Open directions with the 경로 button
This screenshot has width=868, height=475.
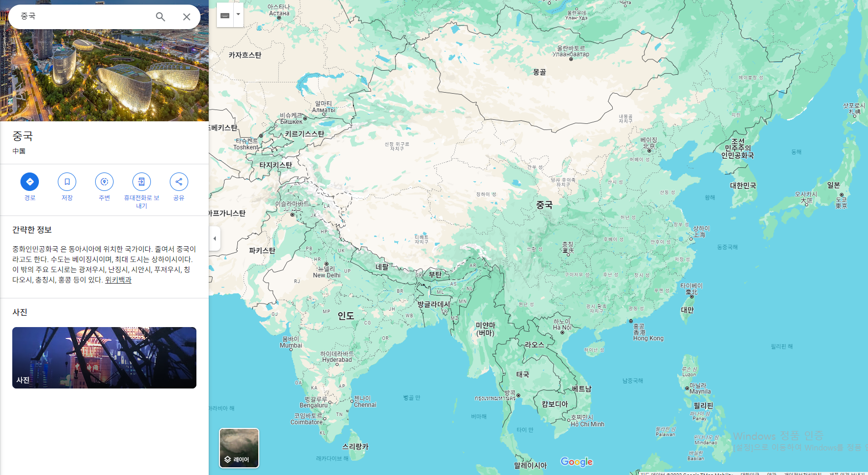(x=30, y=182)
